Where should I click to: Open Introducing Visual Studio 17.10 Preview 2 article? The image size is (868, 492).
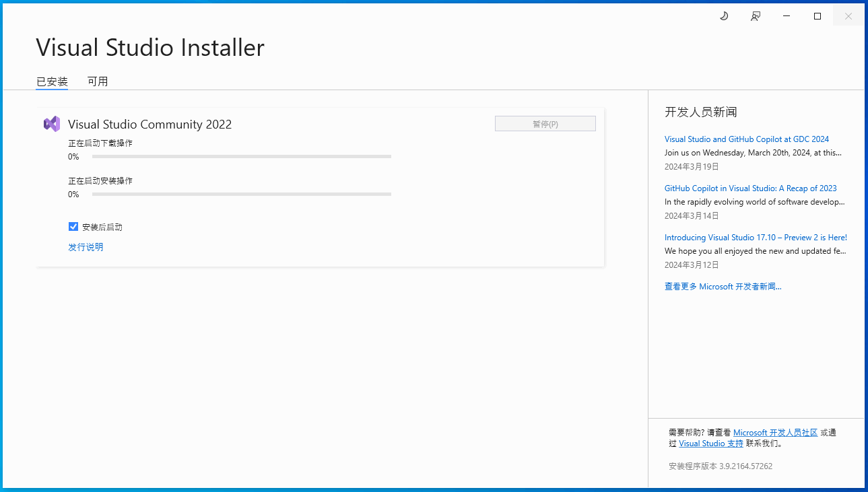[x=756, y=238]
